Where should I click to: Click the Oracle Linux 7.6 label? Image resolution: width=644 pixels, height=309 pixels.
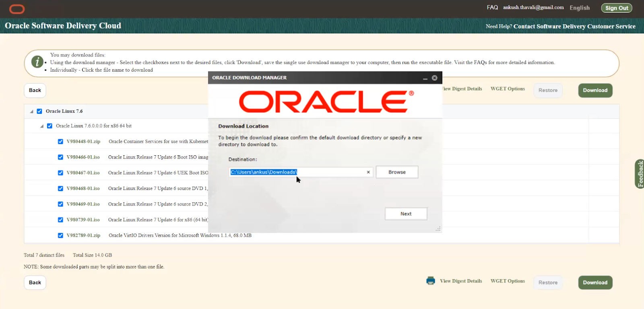point(64,111)
